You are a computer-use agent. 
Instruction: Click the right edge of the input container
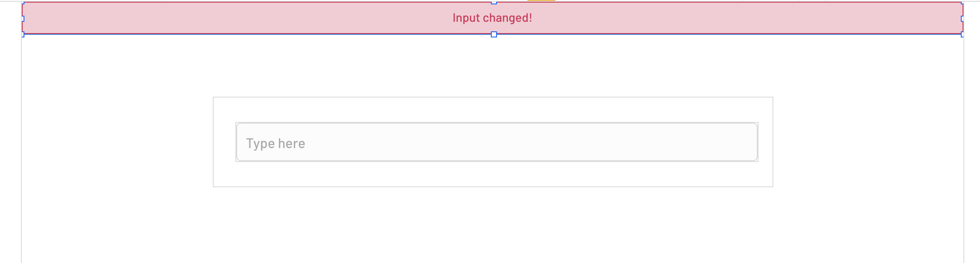coord(772,142)
